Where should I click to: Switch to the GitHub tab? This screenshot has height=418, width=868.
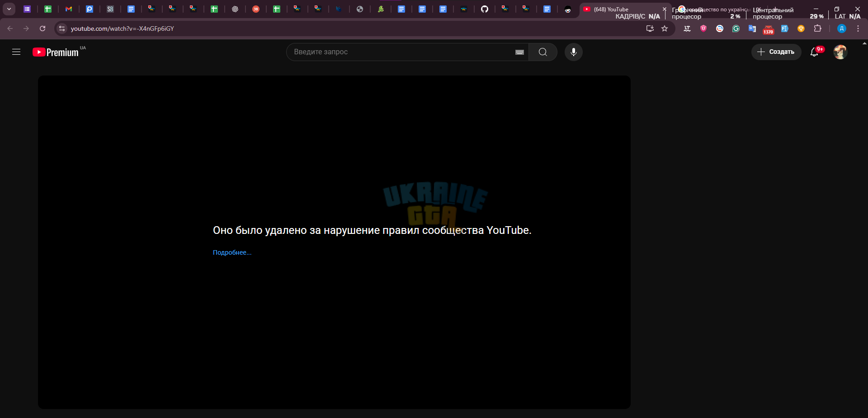click(485, 9)
